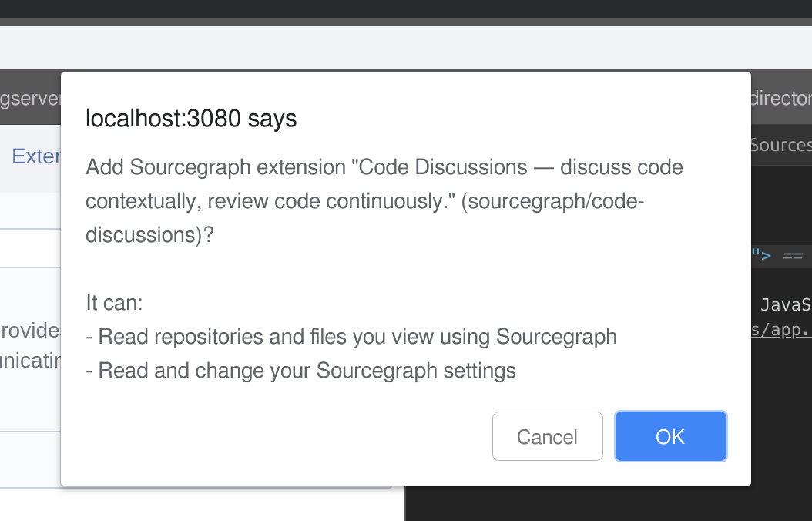The image size is (812, 521).
Task: Select the 'Read and change your Sourcegraph settings' line
Action: point(301,371)
